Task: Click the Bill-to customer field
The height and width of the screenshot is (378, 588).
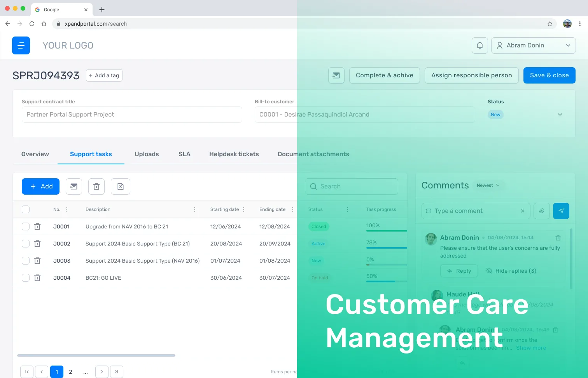Action: (x=365, y=115)
